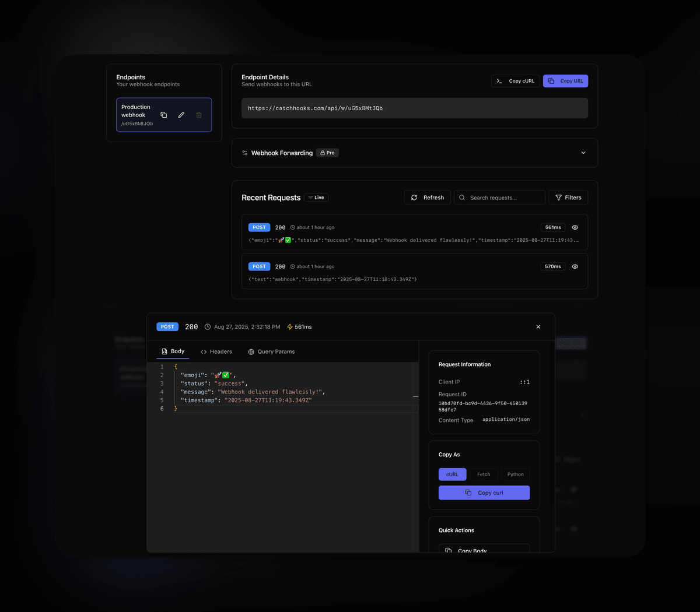Click the Copy URL button

pos(565,81)
